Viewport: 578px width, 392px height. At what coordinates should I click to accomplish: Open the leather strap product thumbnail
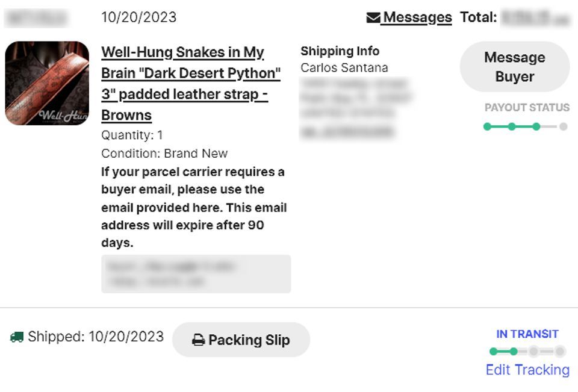(x=47, y=83)
